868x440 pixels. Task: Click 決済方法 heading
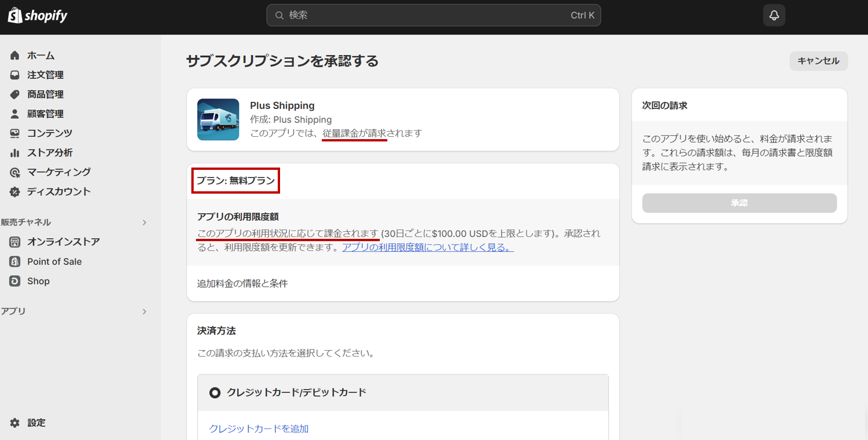[216, 331]
